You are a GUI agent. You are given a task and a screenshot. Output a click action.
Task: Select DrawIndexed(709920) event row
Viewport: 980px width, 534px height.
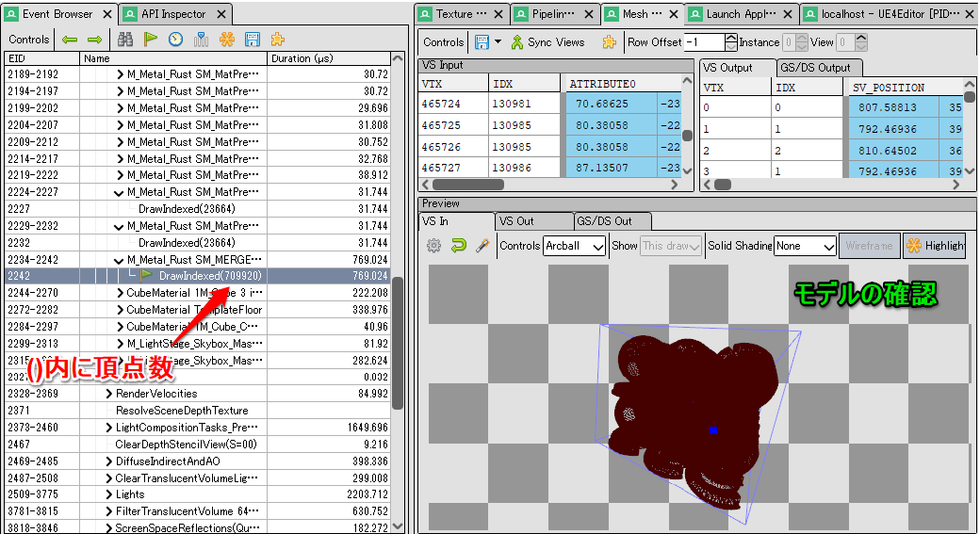(198, 276)
